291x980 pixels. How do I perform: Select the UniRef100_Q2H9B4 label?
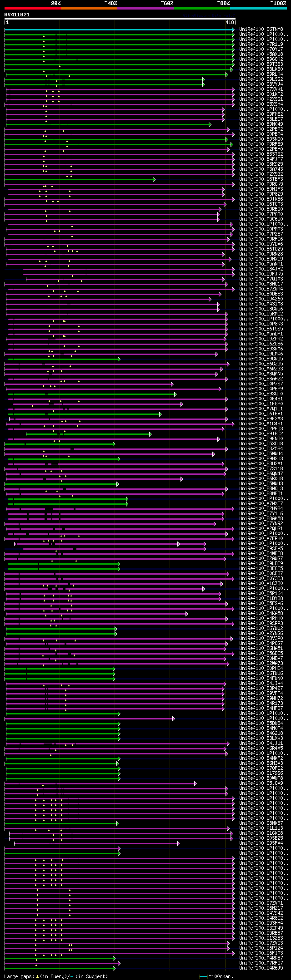261,509
